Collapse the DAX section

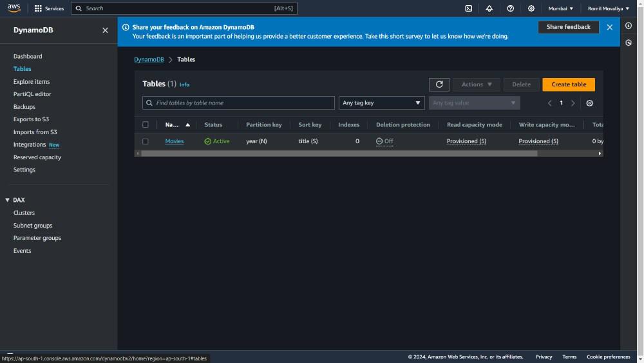pyautogui.click(x=7, y=200)
